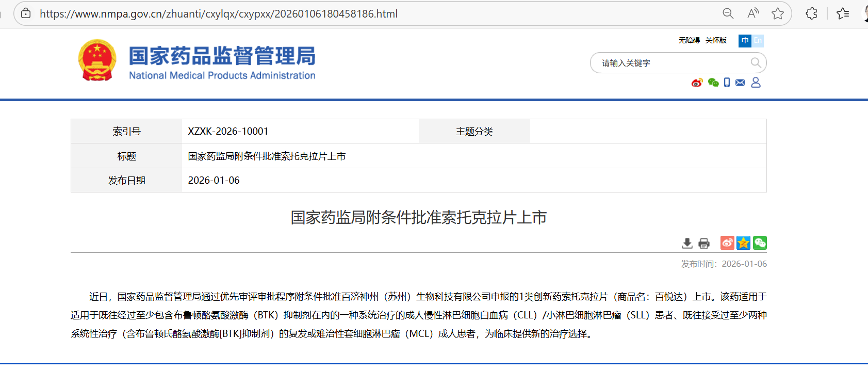The image size is (868, 370).
Task: Open browser zoom control magnifier icon
Action: click(x=728, y=14)
